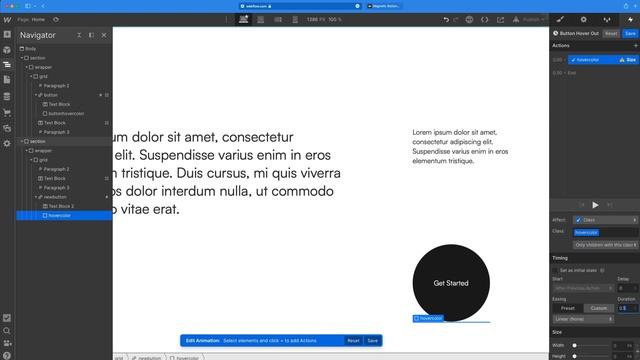Image resolution: width=640 pixels, height=360 pixels.
Task: Collapse the second section tree node
Action: click(22, 141)
